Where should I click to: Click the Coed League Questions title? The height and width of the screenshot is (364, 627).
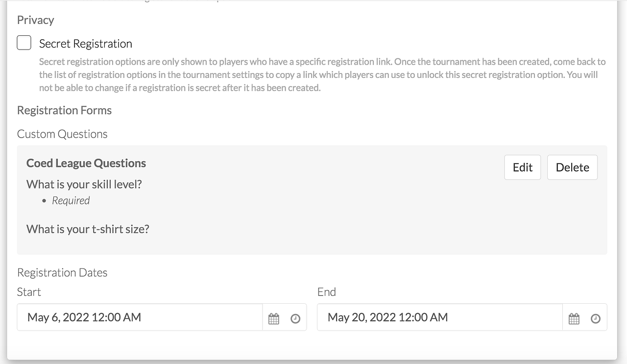pos(86,163)
